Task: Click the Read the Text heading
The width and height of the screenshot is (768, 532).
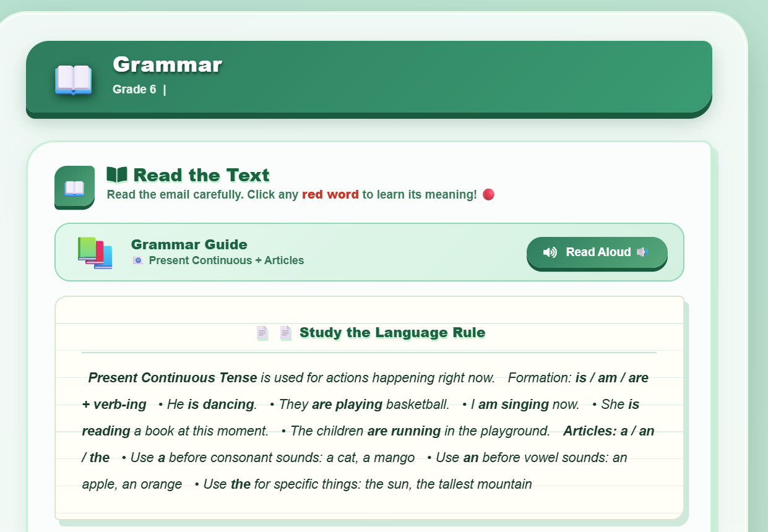Action: tap(202, 175)
